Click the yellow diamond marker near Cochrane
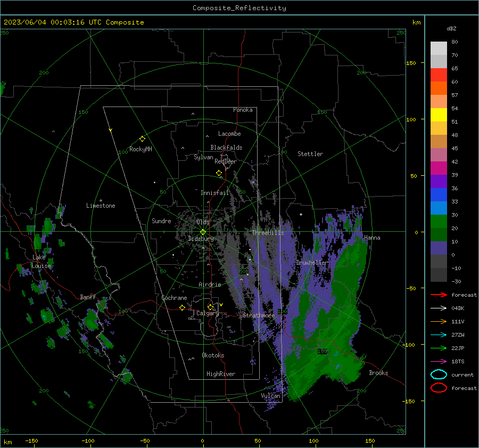This screenshot has width=479, height=448. click(182, 308)
